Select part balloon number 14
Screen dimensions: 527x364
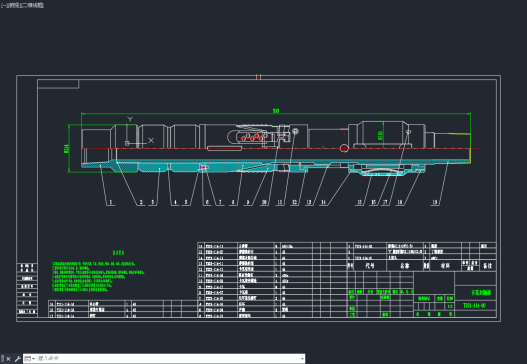(323, 202)
